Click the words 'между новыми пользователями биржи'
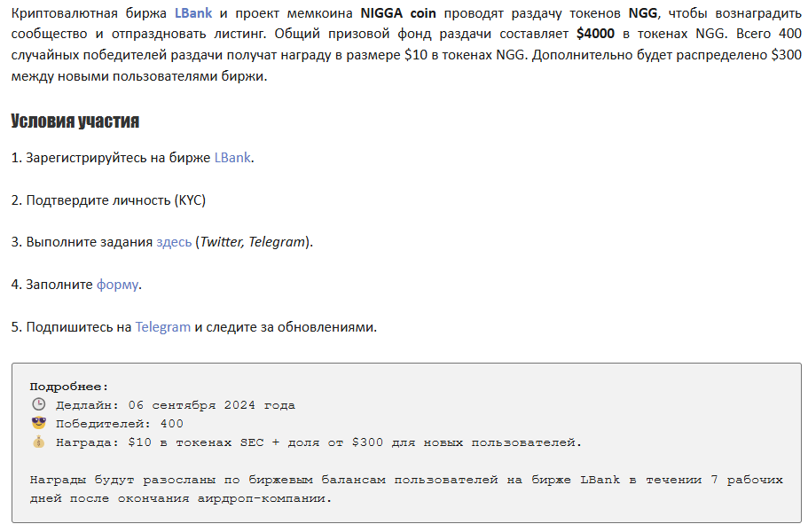 click(138, 76)
